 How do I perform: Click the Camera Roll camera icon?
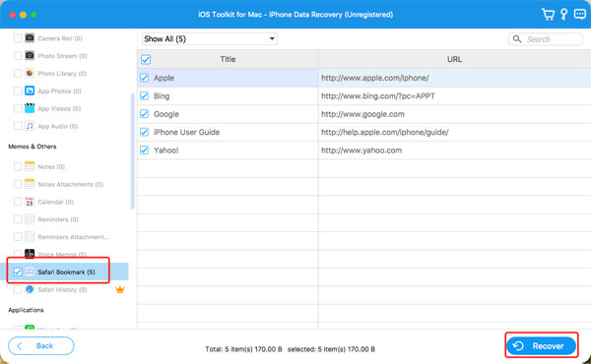(30, 38)
